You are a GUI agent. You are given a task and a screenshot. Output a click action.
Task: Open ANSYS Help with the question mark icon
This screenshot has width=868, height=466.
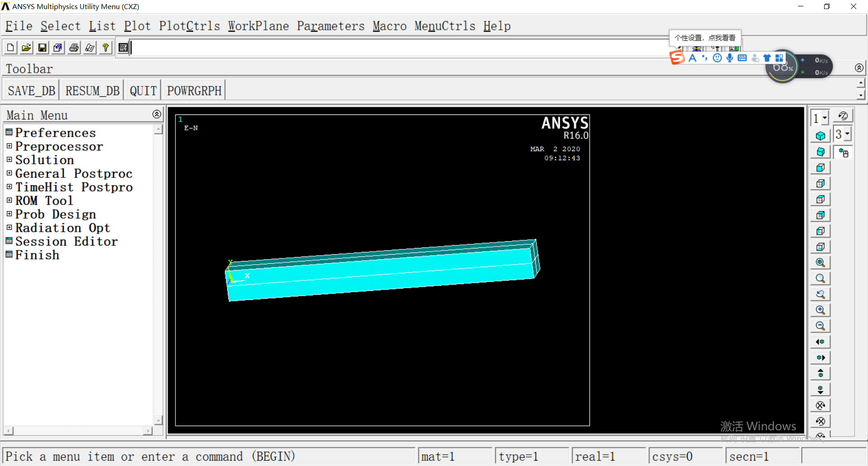click(105, 47)
